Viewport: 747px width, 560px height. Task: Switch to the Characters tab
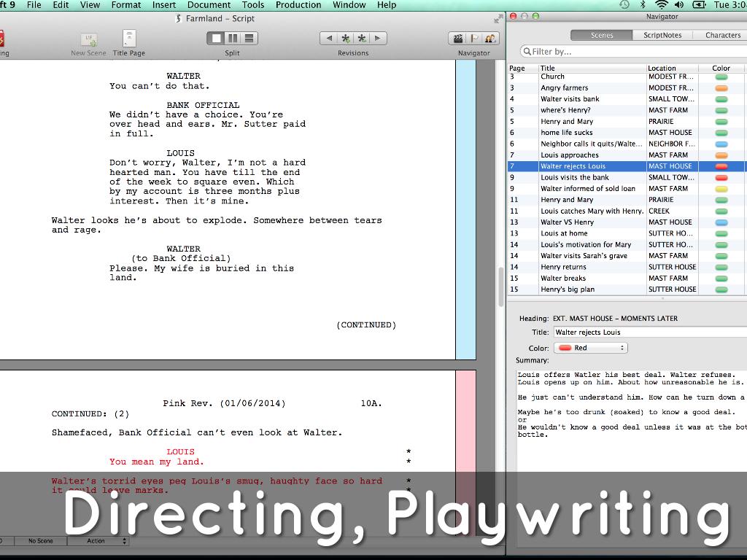click(722, 35)
